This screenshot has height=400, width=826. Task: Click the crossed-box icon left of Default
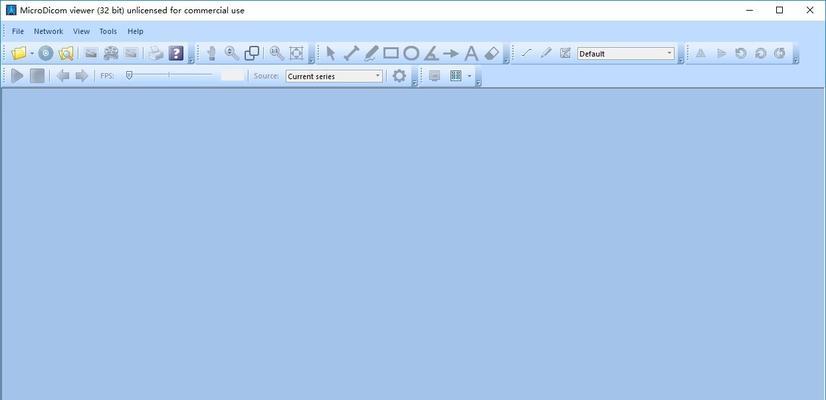[x=565, y=53]
